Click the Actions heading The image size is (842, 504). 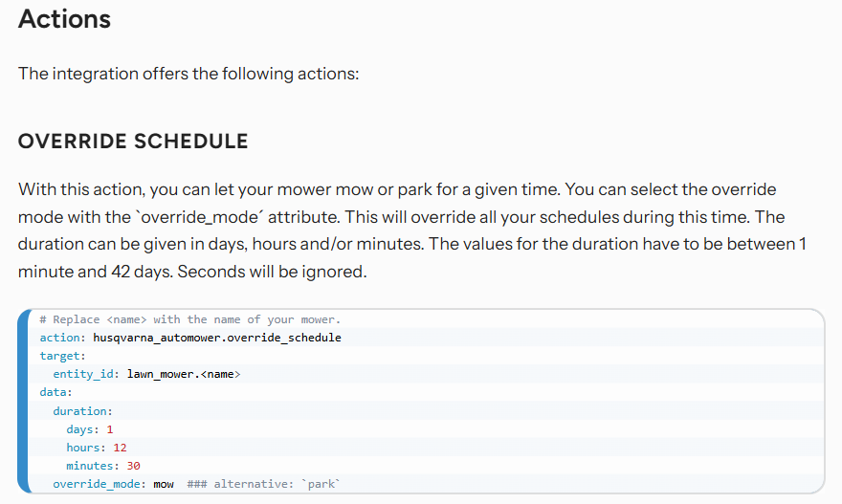(x=64, y=19)
